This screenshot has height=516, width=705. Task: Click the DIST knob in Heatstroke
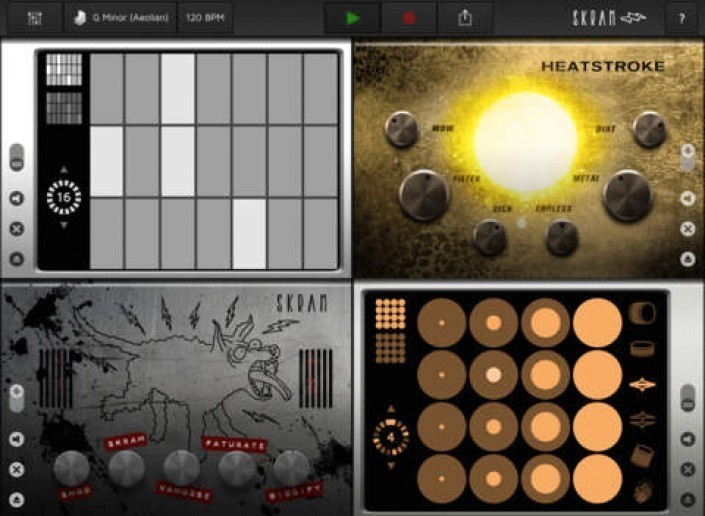(649, 129)
